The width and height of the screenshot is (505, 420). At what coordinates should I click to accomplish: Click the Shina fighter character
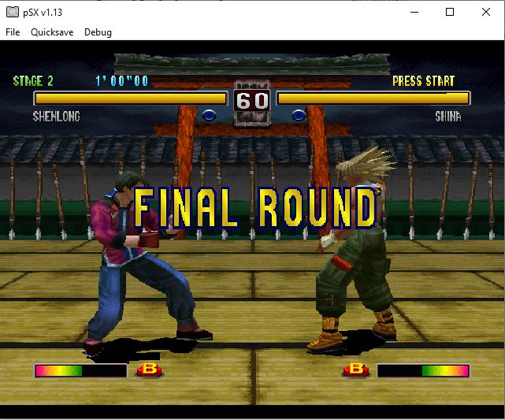(351, 250)
